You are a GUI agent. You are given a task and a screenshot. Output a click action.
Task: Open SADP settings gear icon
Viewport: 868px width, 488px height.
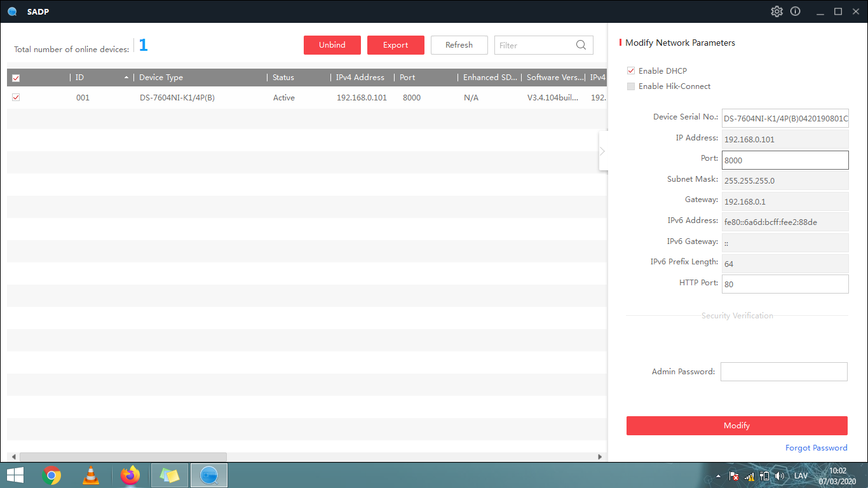point(776,11)
